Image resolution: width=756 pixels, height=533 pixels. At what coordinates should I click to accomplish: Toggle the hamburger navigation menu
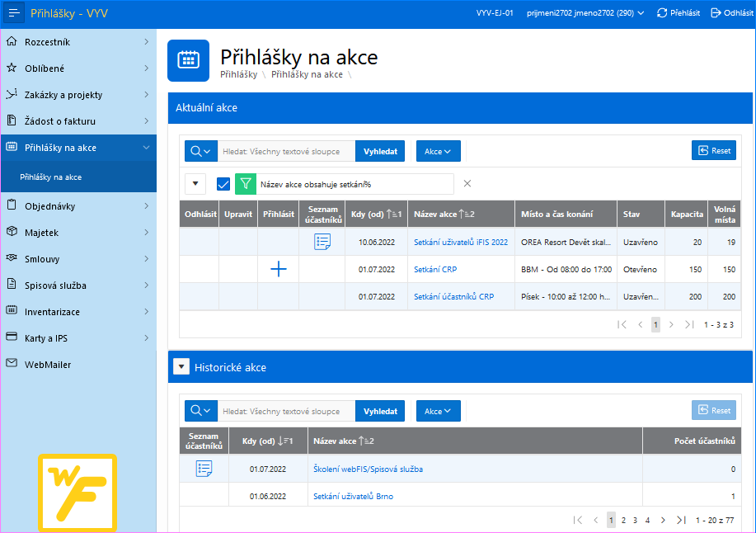13,13
